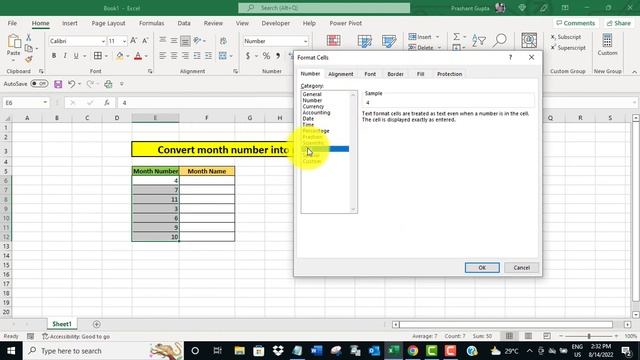The image size is (640, 360).
Task: Click the horizontal sheet scrollbar
Action: point(506,324)
